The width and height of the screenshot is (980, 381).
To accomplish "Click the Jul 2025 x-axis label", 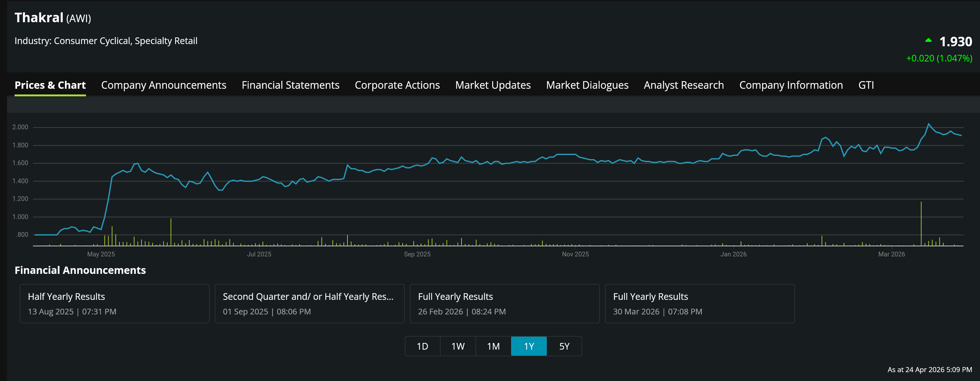I will [259, 254].
